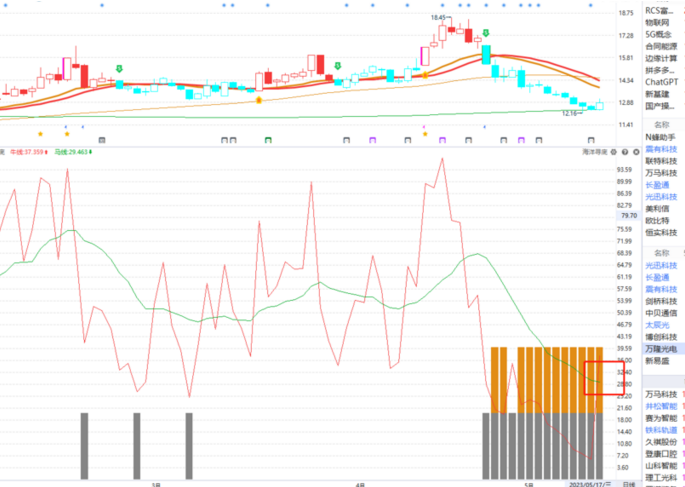Select 山科智能 in the bottom list

tap(661, 466)
